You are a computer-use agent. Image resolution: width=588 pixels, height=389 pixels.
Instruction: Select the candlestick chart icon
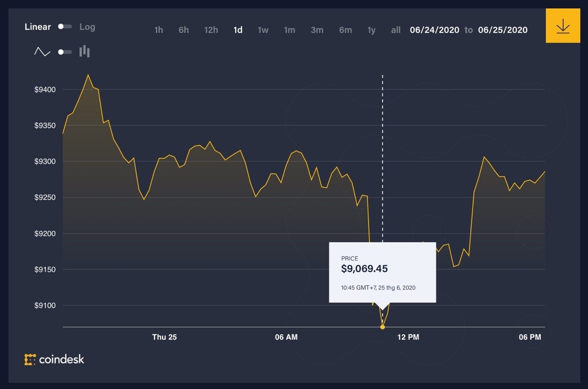point(85,51)
